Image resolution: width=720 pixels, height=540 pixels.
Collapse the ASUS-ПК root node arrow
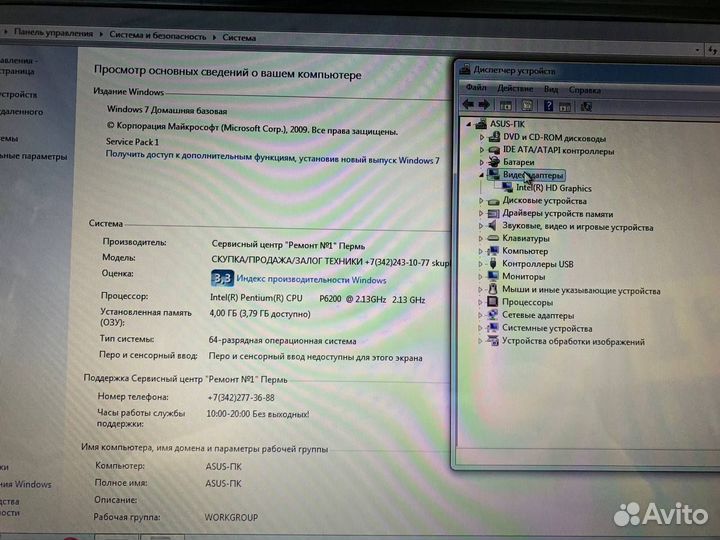(x=468, y=124)
